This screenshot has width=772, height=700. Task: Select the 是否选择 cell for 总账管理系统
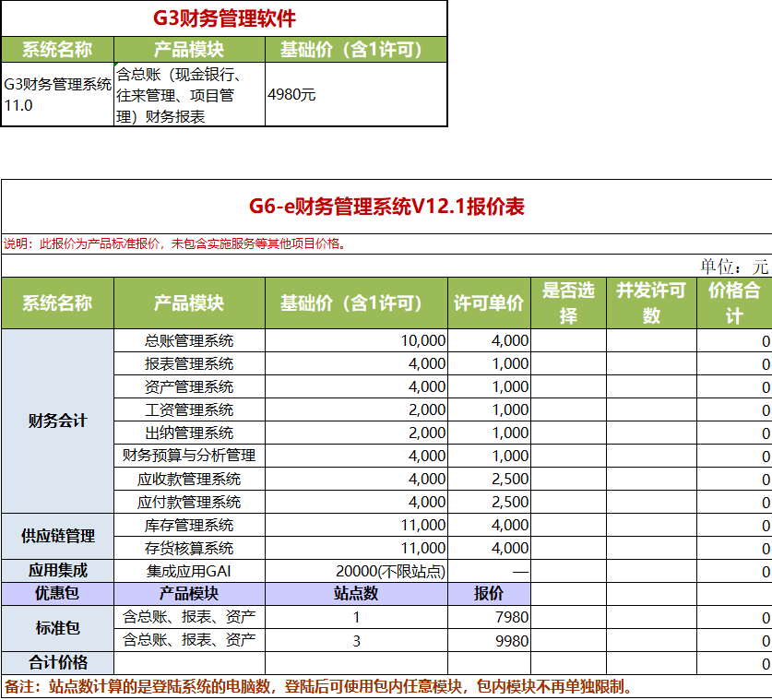[569, 340]
